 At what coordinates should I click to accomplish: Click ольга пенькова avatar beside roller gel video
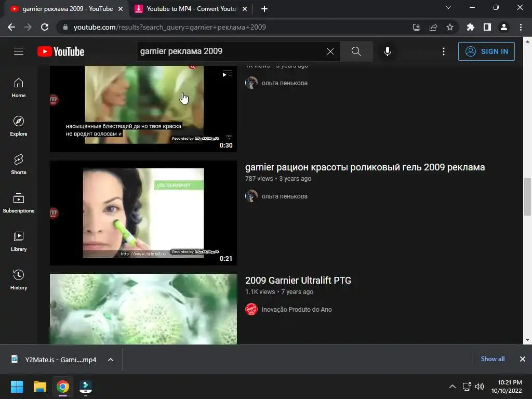click(251, 196)
